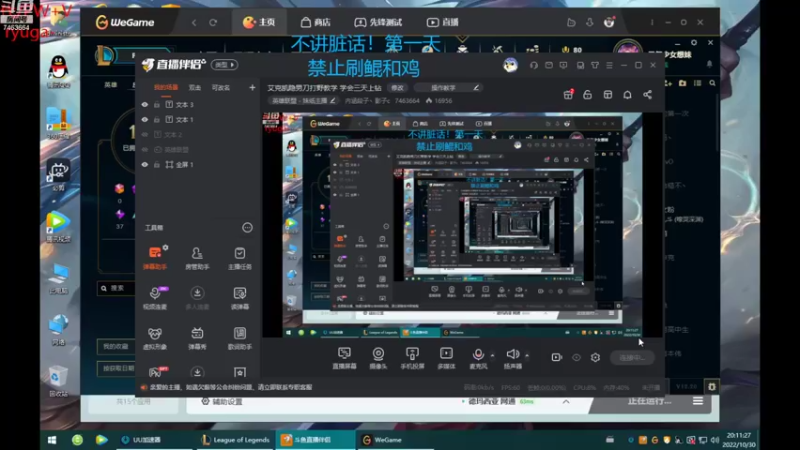Expand microphone options arrow
Viewport: 800px width, 450px height.
492,355
